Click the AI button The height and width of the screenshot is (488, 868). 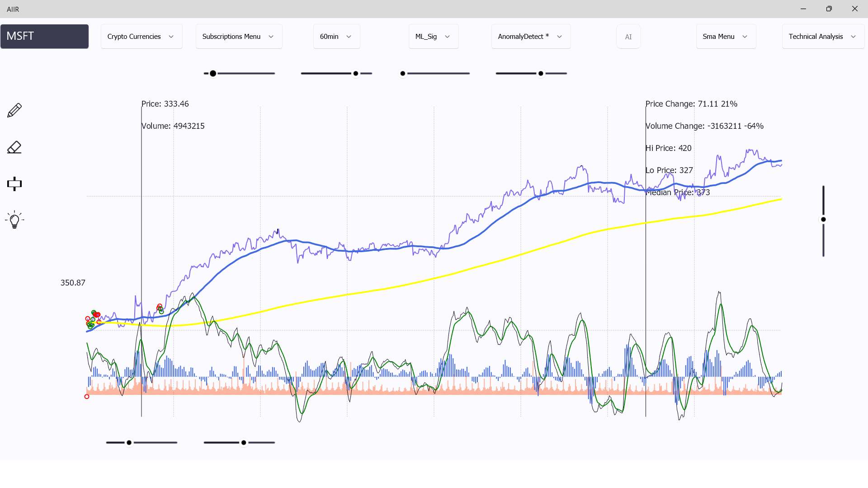(628, 37)
